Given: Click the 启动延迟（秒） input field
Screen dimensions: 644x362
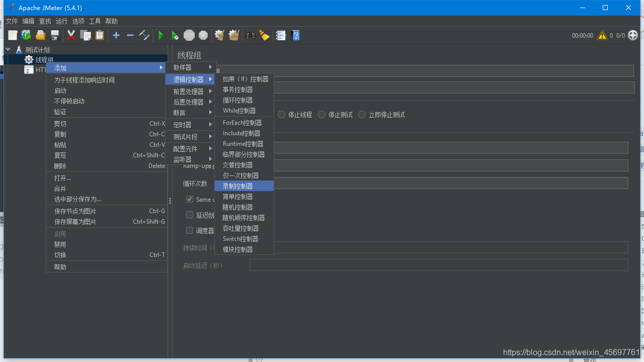Looking at the screenshot, I should pos(439,265).
